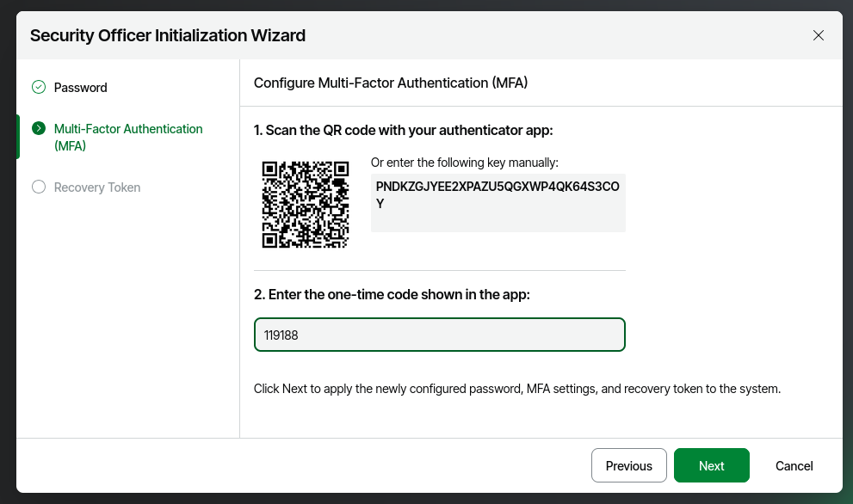Select the manual key PNDKZGJYEE2XPAZU5QGXWP4QK64S3COY
This screenshot has height=504, width=853.
(498, 194)
